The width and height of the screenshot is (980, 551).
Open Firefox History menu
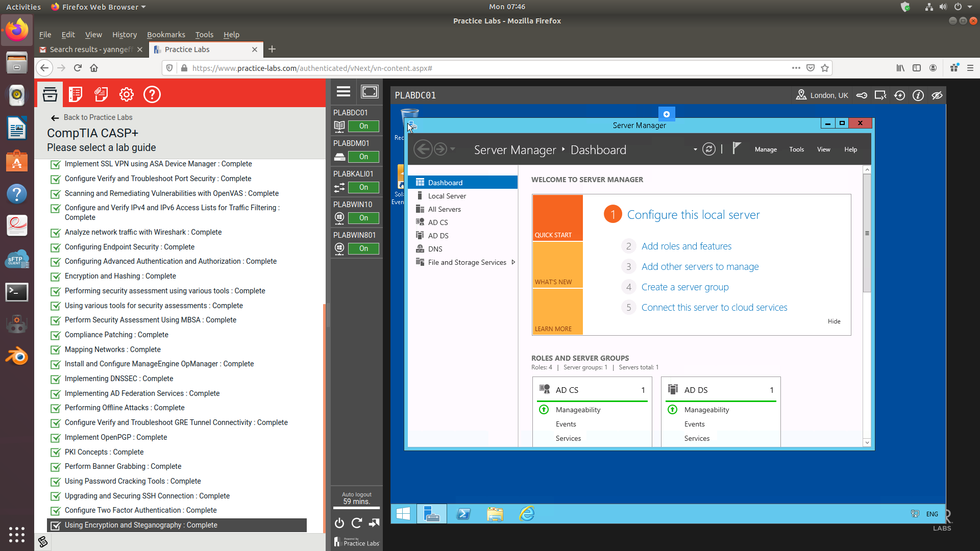[125, 35]
